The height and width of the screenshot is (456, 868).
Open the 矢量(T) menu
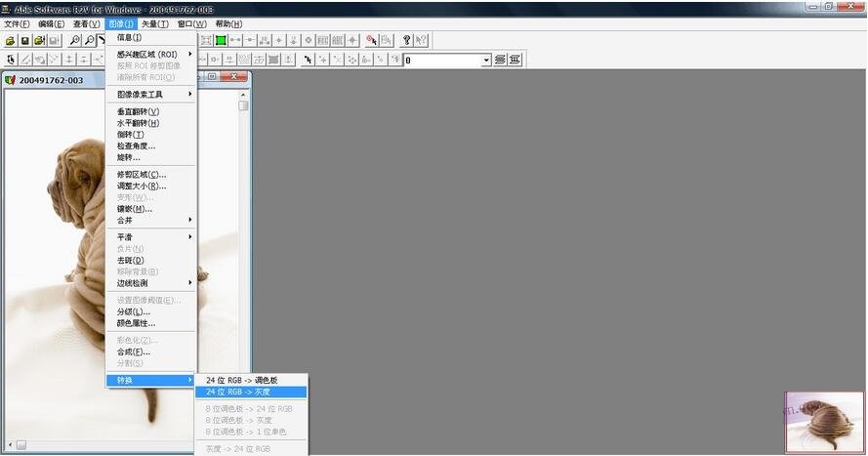coord(155,23)
